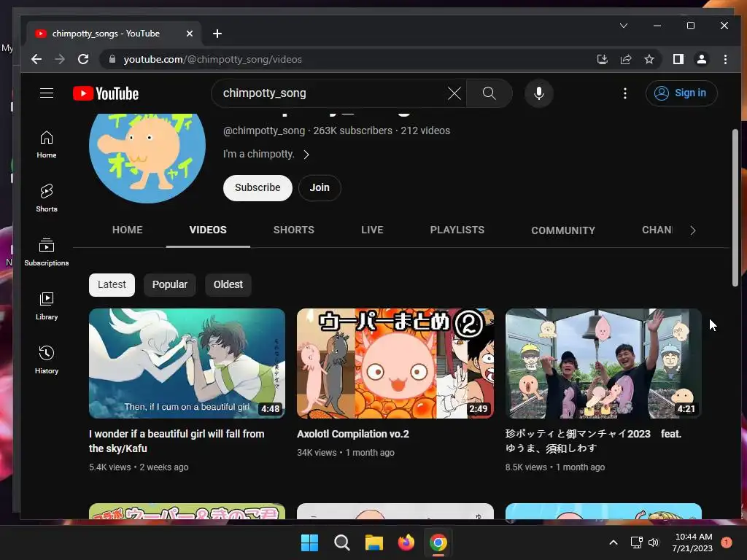Click the '珍ポッティと御マンチャイ2023' video title

(x=593, y=441)
